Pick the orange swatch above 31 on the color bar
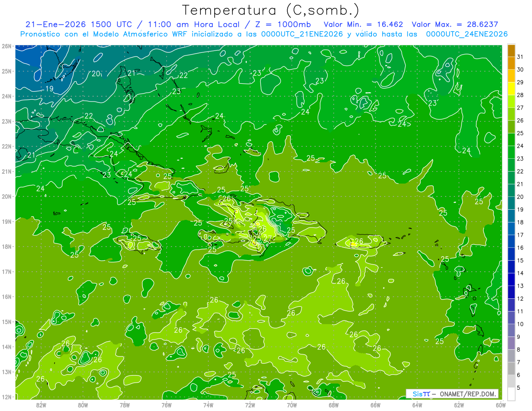Screen dimensions: 532x411 [x=511, y=51]
